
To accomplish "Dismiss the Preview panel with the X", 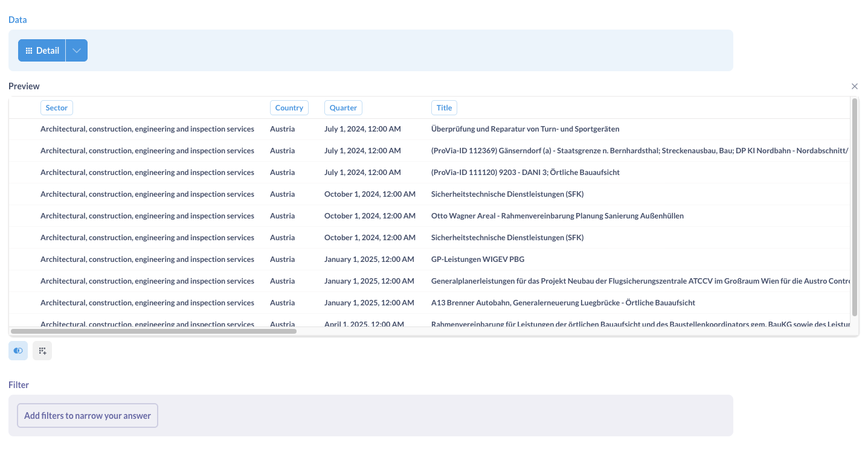I will [854, 86].
